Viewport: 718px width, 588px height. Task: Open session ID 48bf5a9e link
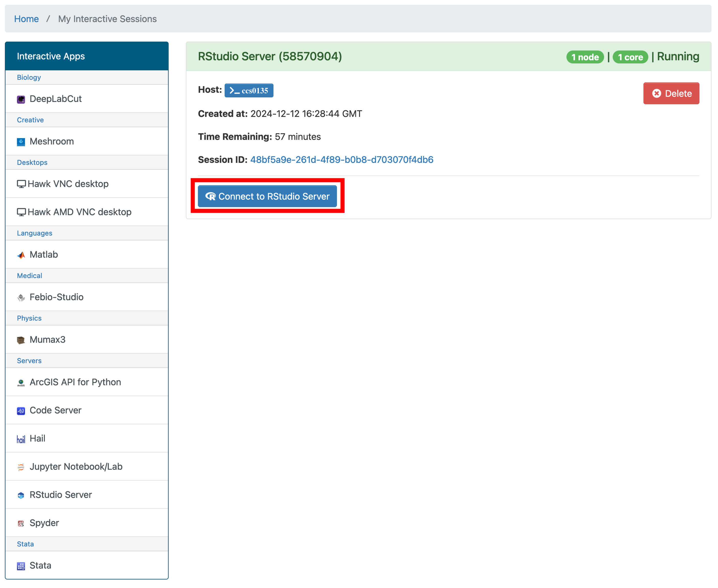pyautogui.click(x=342, y=160)
